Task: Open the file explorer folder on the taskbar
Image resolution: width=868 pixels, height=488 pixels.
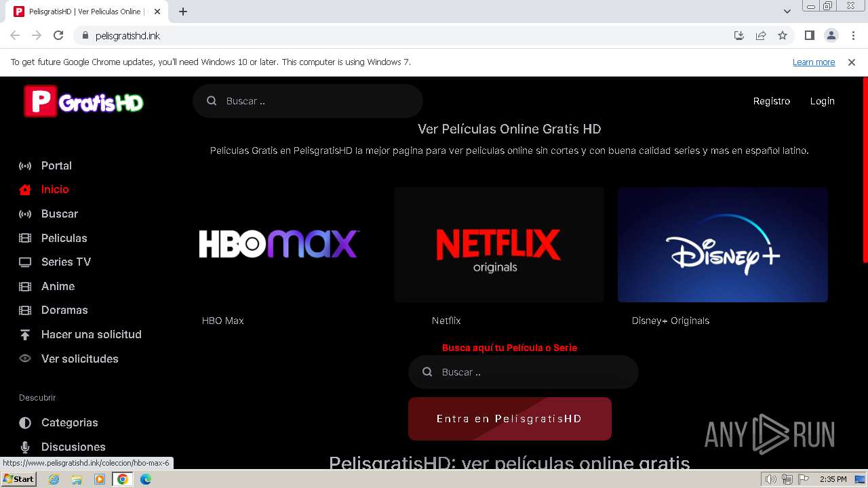Action: coord(77,479)
